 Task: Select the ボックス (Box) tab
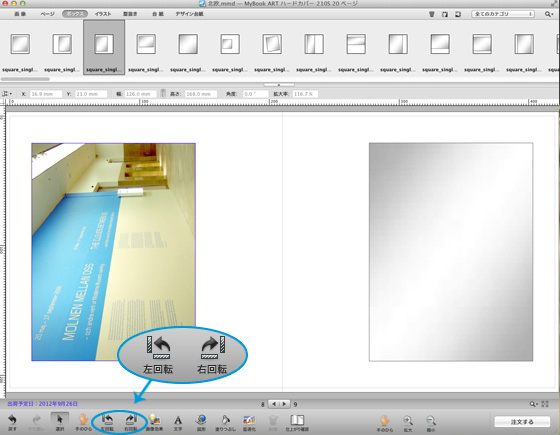(75, 14)
